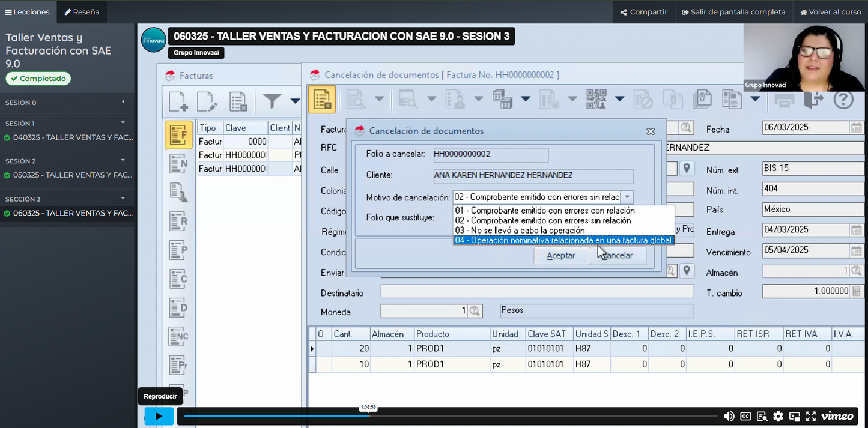
Task: Toggle closed captions CC icon
Action: click(x=745, y=416)
